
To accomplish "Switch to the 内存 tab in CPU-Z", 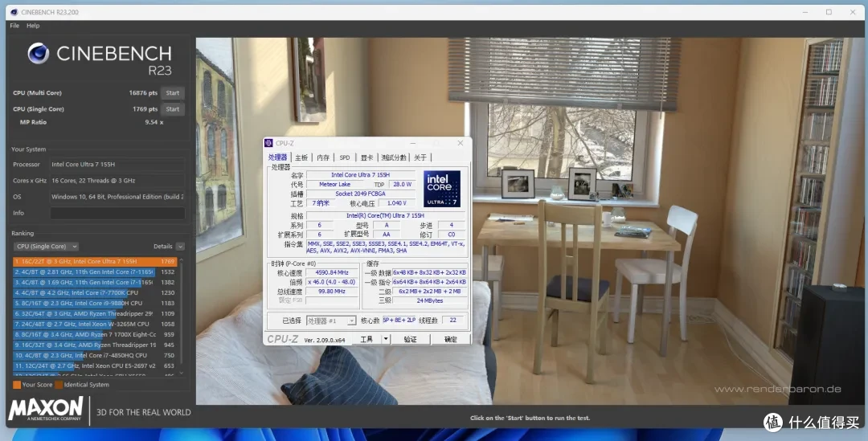I will point(323,157).
